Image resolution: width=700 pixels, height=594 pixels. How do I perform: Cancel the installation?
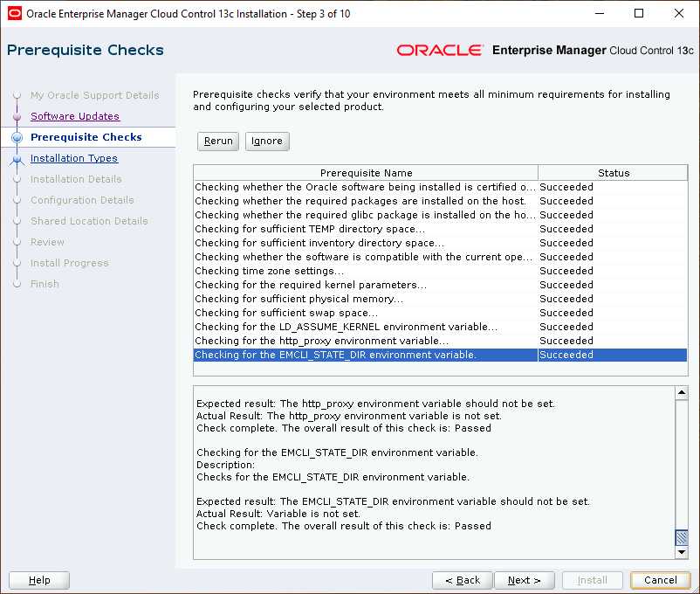click(x=660, y=580)
